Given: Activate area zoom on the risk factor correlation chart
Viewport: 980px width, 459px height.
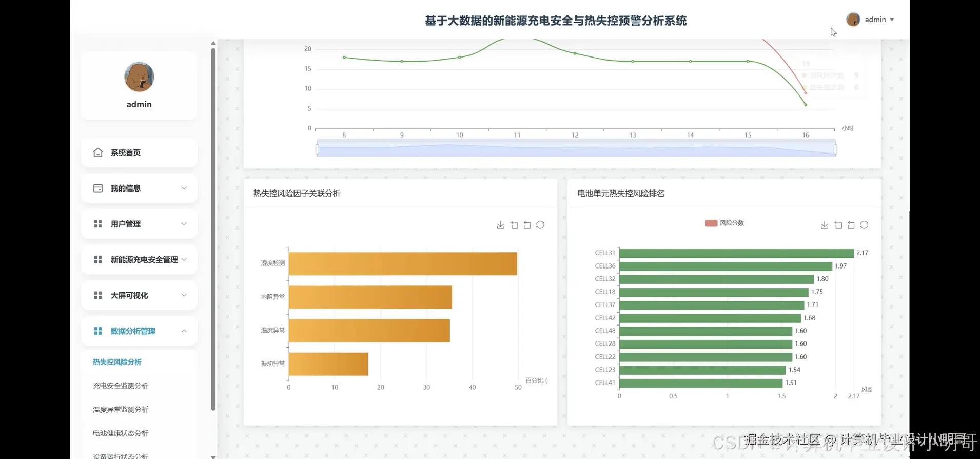Looking at the screenshot, I should [514, 225].
